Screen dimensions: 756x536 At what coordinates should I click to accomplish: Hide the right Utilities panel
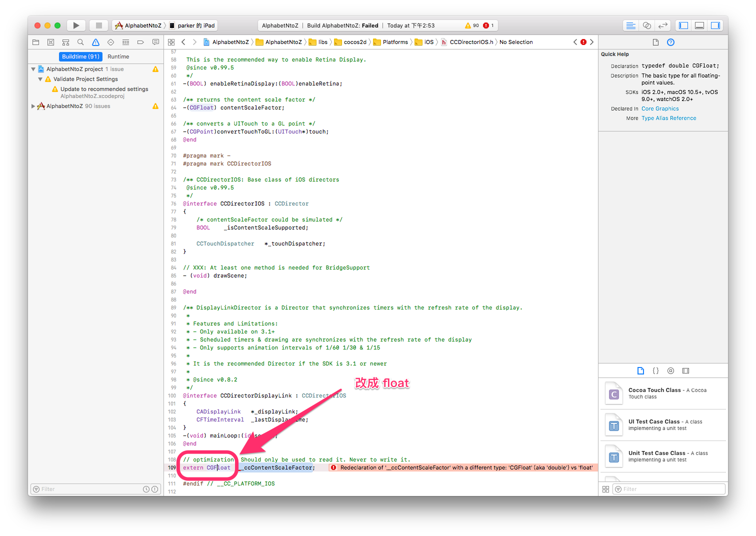coord(715,25)
